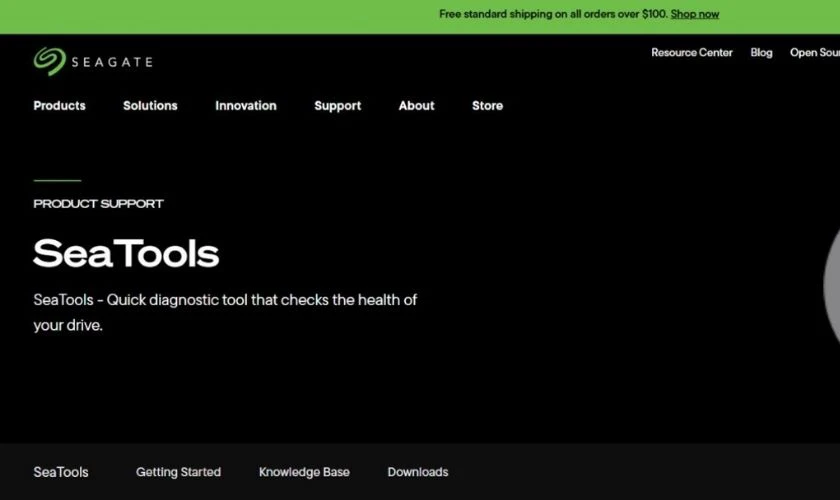Open the Innovation menu
The image size is (840, 500).
click(x=246, y=106)
